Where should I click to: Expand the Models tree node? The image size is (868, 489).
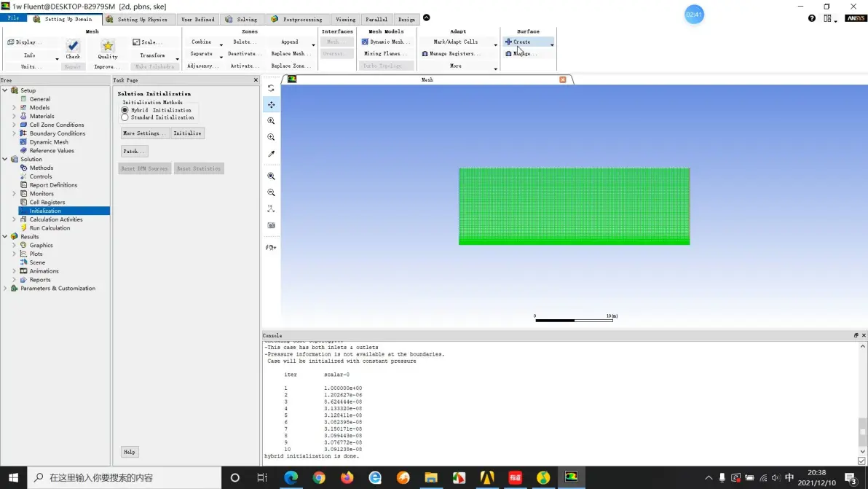click(14, 107)
